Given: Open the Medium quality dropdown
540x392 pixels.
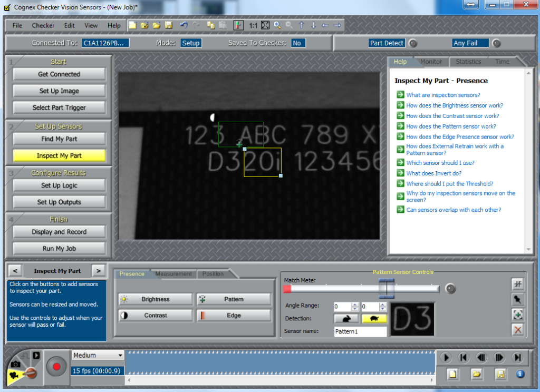Looking at the screenshot, I should [98, 355].
